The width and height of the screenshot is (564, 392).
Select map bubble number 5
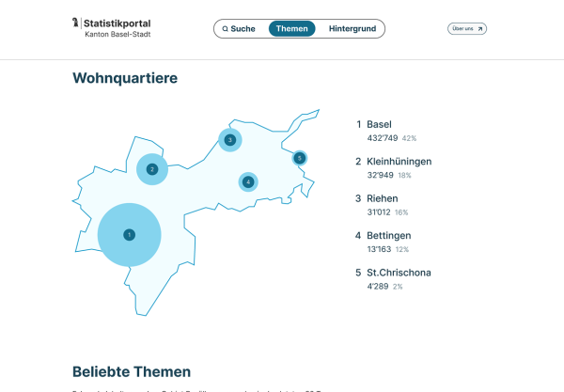[x=299, y=158]
